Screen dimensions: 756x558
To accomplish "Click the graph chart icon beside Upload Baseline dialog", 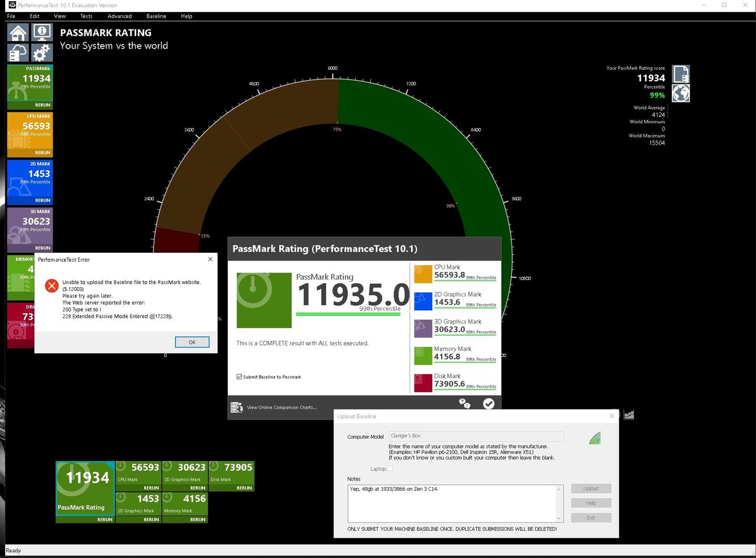I will click(629, 414).
